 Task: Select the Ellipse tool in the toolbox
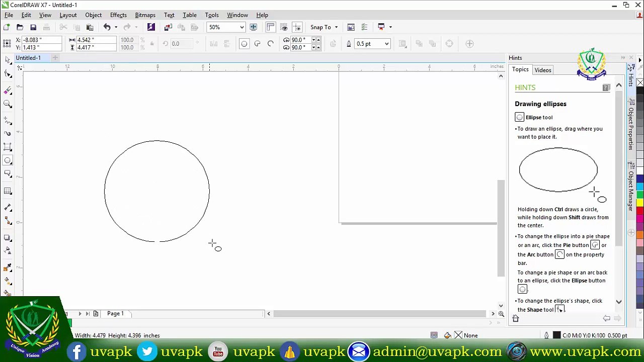click(x=8, y=160)
